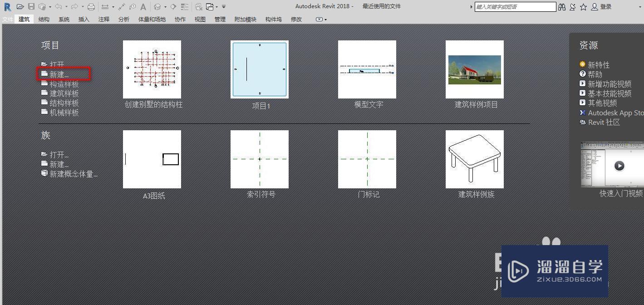This screenshot has height=305, width=644.
Task: Click the Synchronize with Central icon
Action: [x=41, y=6]
